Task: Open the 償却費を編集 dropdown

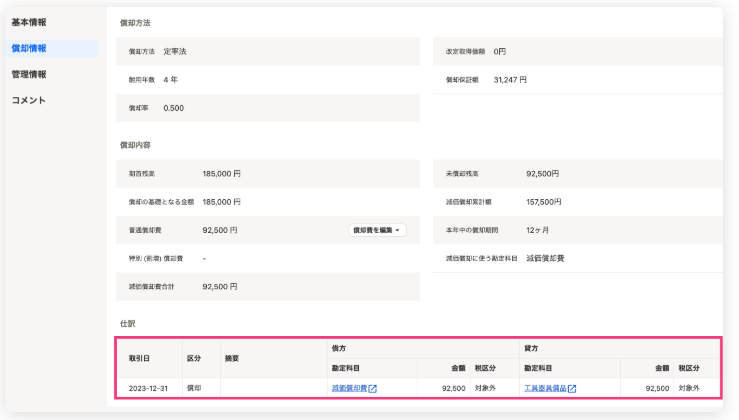Action: coord(378,230)
